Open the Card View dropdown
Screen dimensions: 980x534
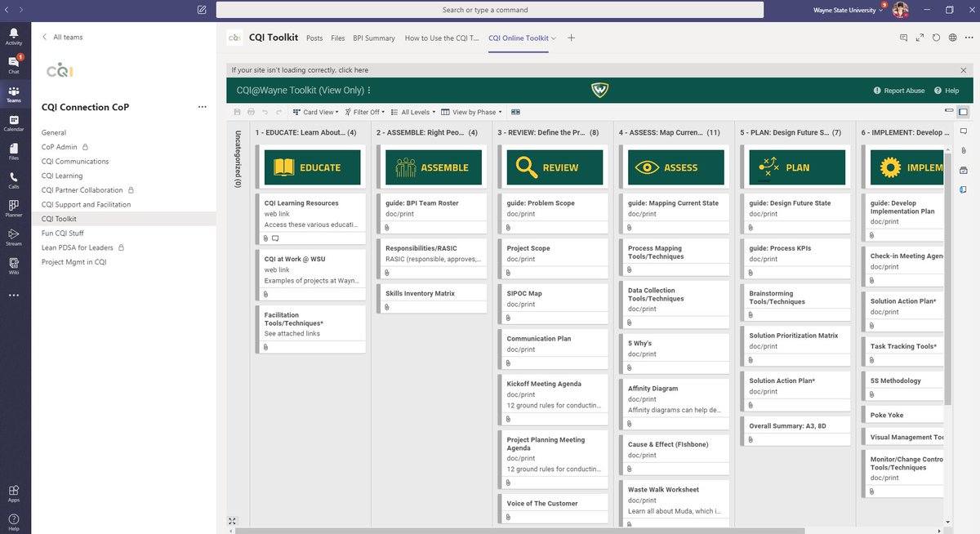[x=316, y=112]
